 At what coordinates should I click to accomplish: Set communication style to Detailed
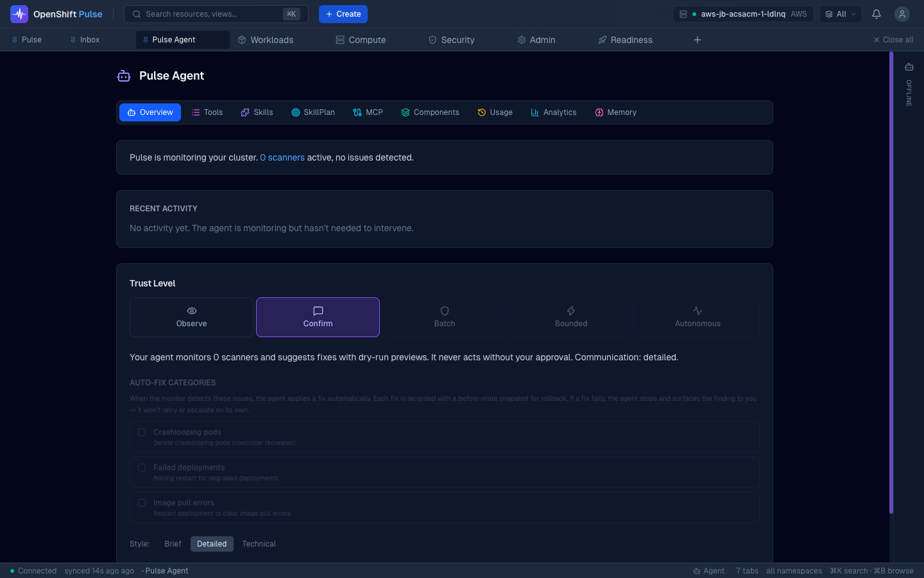212,544
